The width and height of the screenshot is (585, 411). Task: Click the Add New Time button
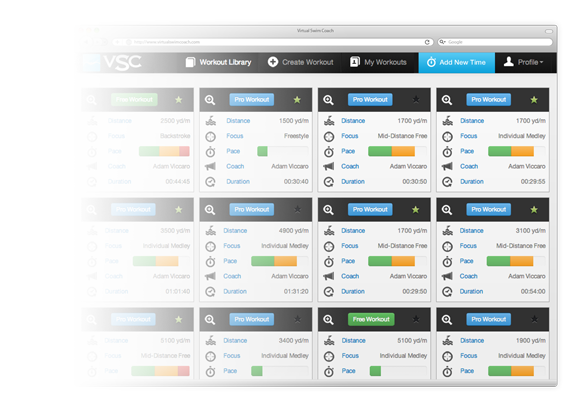pyautogui.click(x=457, y=62)
